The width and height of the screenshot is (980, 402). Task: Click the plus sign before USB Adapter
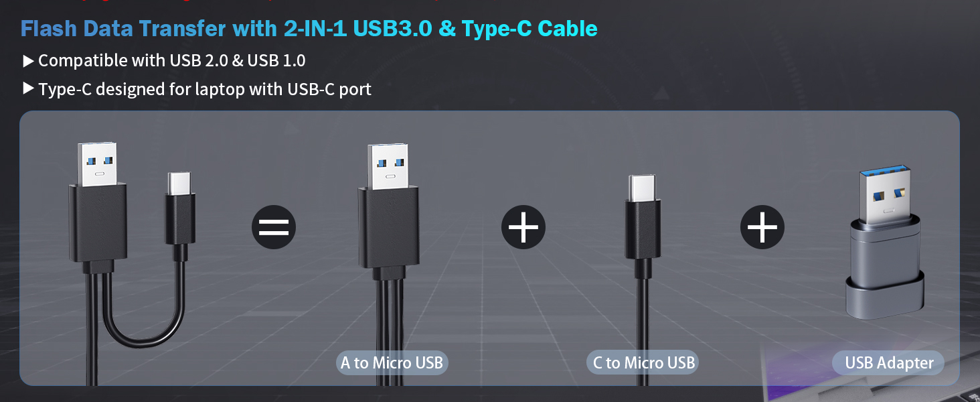762,228
